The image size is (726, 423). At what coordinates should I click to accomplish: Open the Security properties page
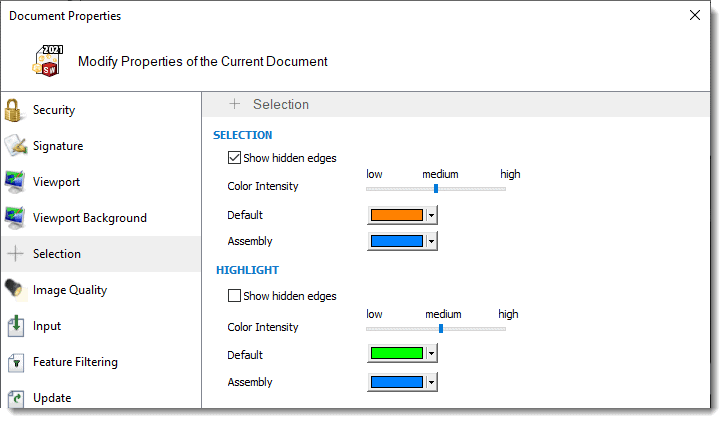coord(54,110)
